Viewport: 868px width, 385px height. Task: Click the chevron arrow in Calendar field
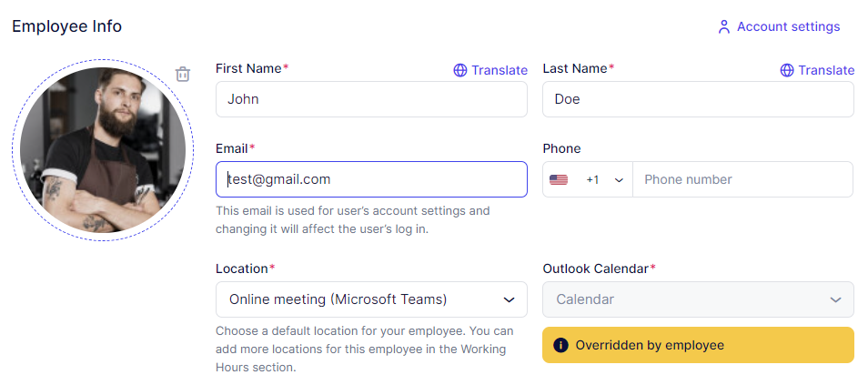click(835, 299)
